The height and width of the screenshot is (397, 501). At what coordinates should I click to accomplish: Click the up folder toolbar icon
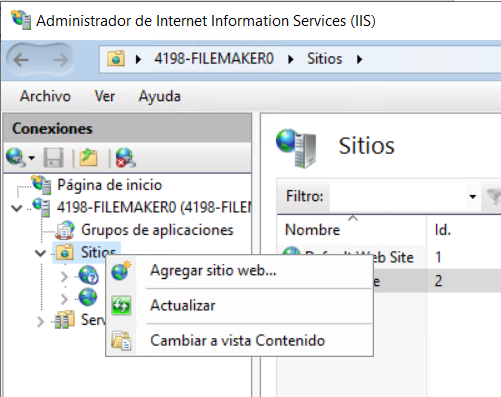(x=88, y=157)
